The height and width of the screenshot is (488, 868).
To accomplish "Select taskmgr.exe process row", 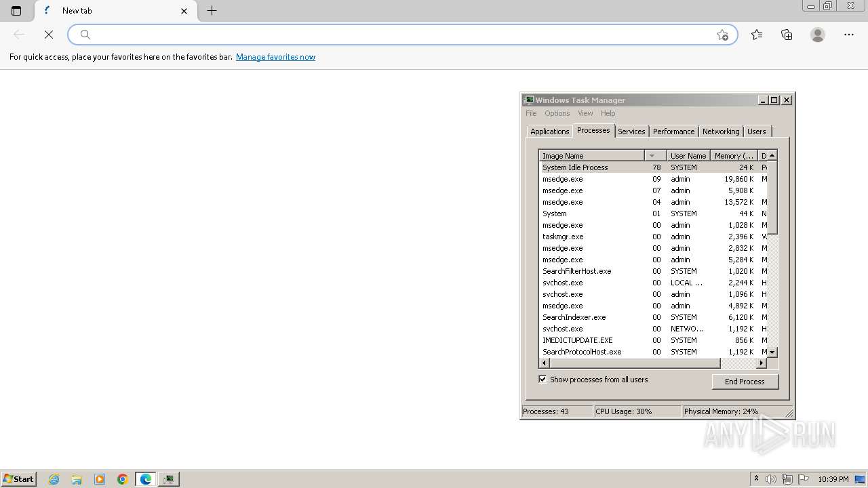I will [653, 237].
